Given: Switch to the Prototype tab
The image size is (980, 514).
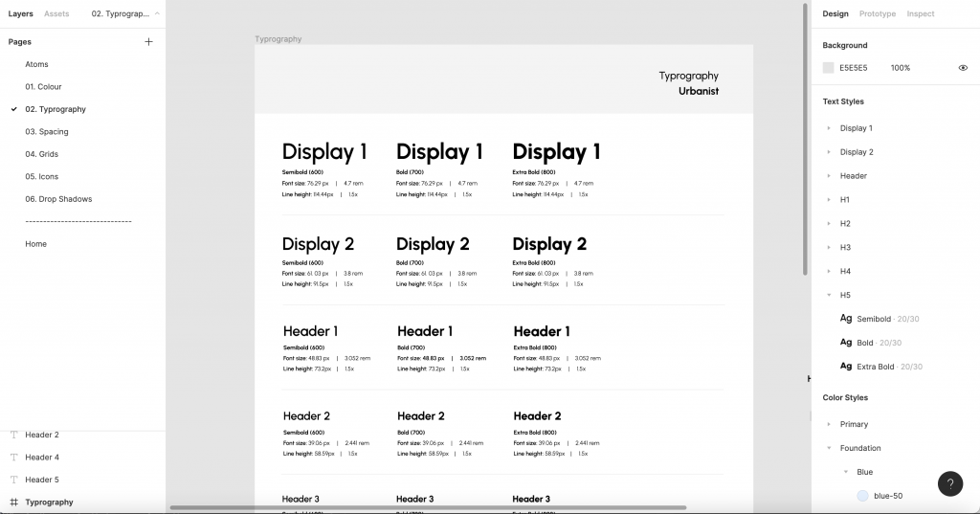Looking at the screenshot, I should click(x=878, y=14).
